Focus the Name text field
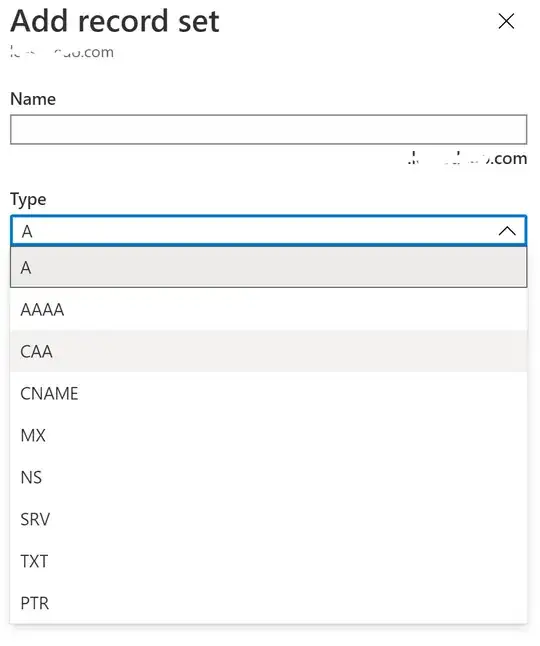The width and height of the screenshot is (540, 646). [x=269, y=130]
